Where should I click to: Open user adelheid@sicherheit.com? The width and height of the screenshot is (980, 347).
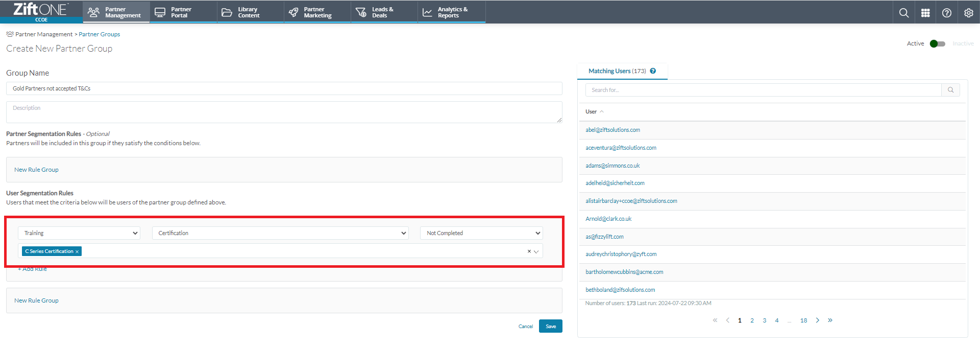pyautogui.click(x=615, y=183)
